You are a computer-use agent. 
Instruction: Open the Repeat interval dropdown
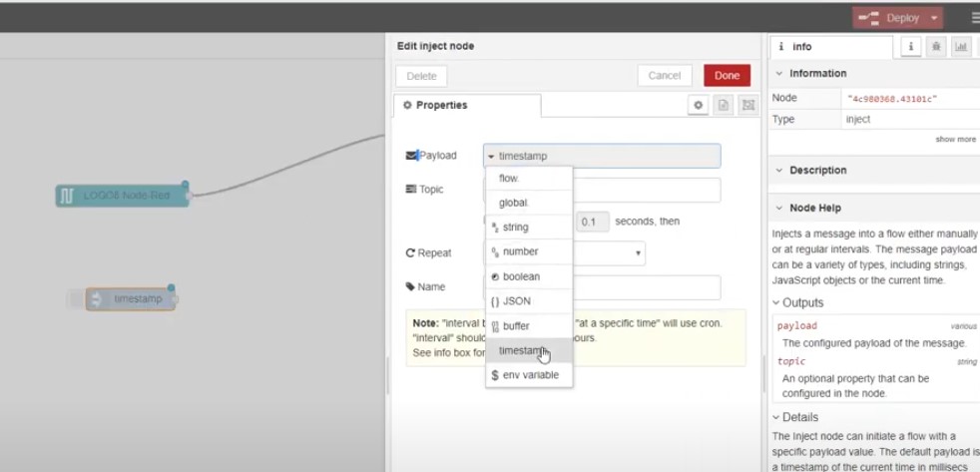coord(638,253)
